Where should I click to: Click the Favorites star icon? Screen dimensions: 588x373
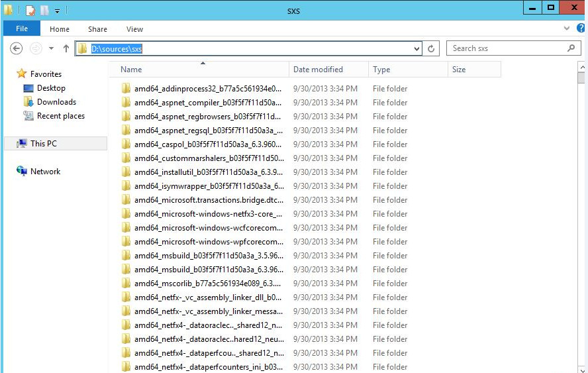(22, 74)
